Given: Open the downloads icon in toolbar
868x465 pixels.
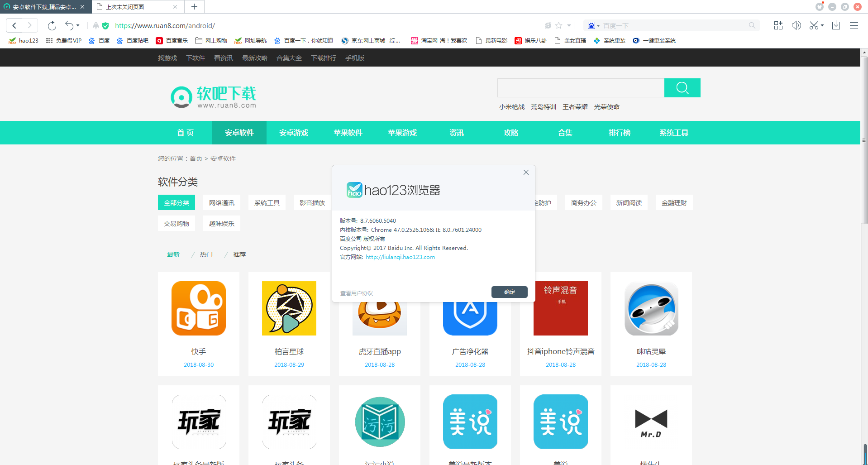Looking at the screenshot, I should [x=836, y=25].
